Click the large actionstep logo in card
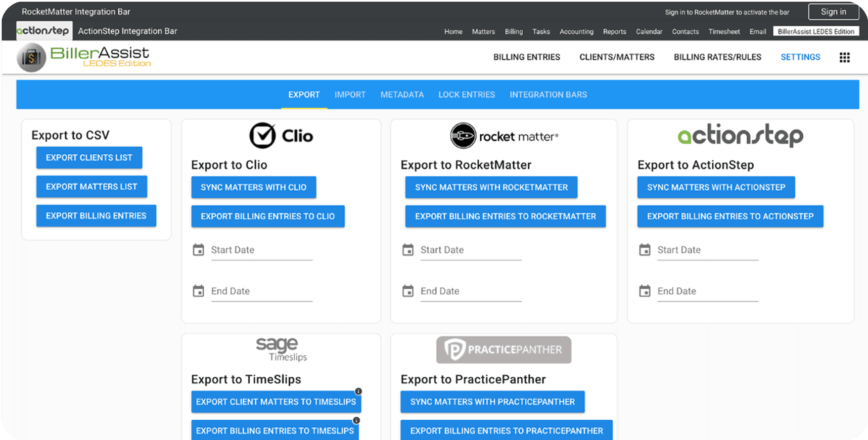 (x=741, y=136)
